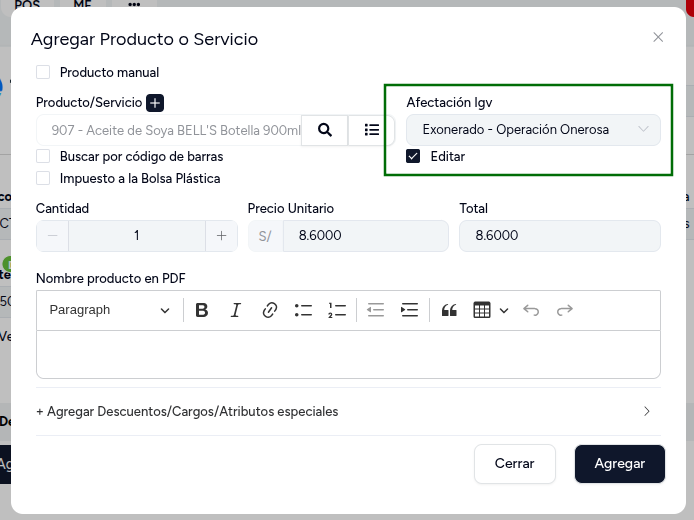Image resolution: width=694 pixels, height=520 pixels.
Task: Add a block quote in editor
Action: (449, 310)
